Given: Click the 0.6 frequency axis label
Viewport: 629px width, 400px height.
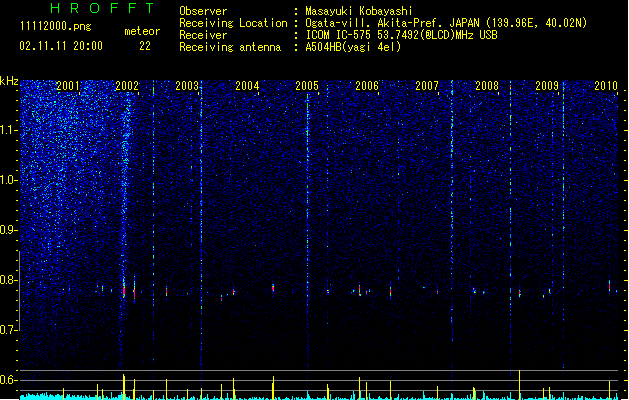Looking at the screenshot, I should click(x=9, y=380).
